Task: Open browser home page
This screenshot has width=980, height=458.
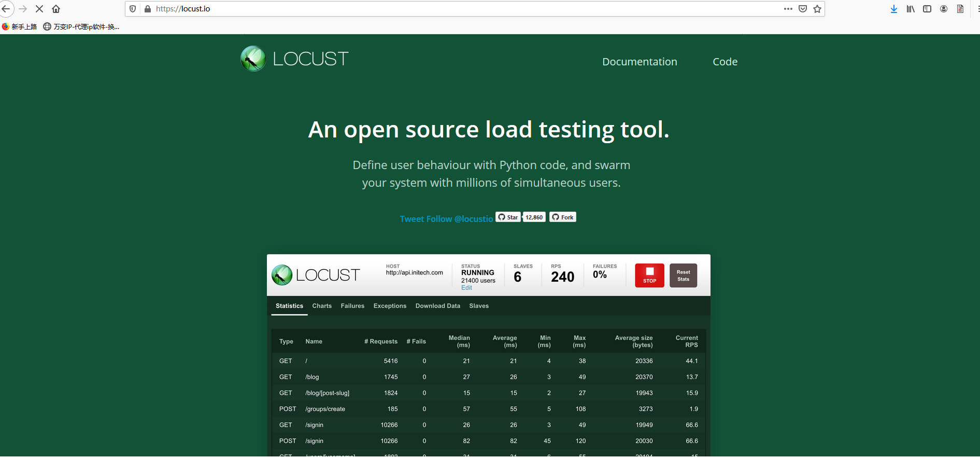Action: click(56, 9)
